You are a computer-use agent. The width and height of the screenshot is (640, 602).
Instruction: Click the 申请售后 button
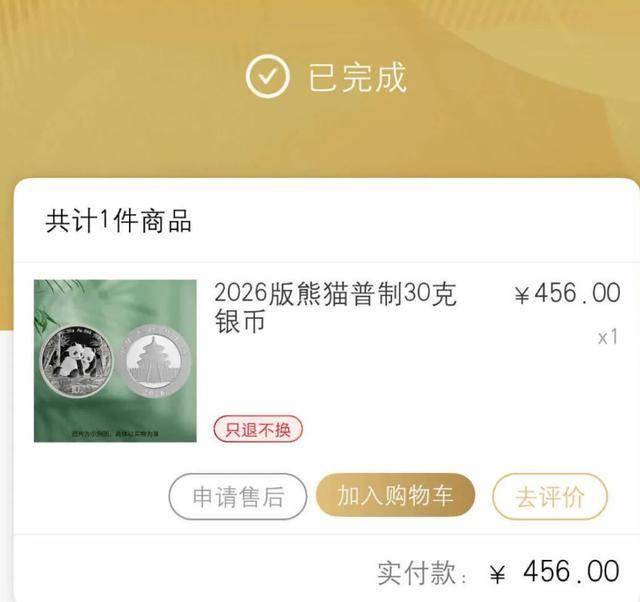(x=238, y=496)
